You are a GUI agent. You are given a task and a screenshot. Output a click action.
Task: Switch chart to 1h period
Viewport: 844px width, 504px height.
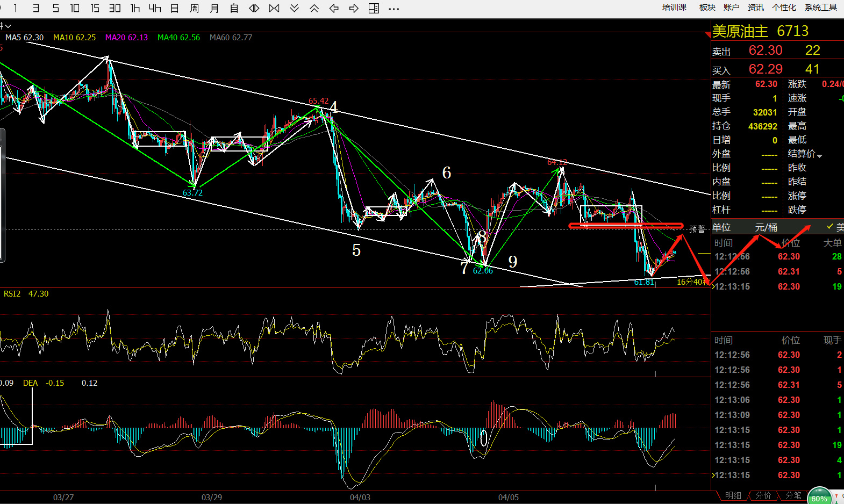click(x=135, y=8)
